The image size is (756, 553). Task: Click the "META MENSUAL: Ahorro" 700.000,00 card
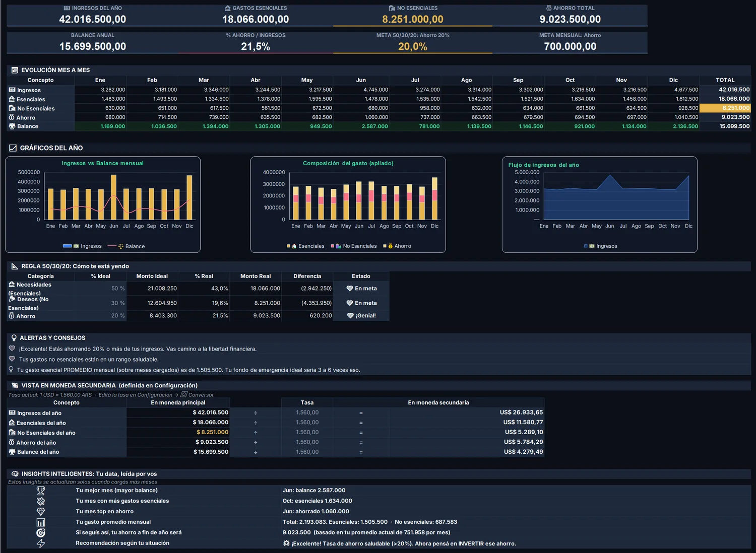(x=570, y=42)
